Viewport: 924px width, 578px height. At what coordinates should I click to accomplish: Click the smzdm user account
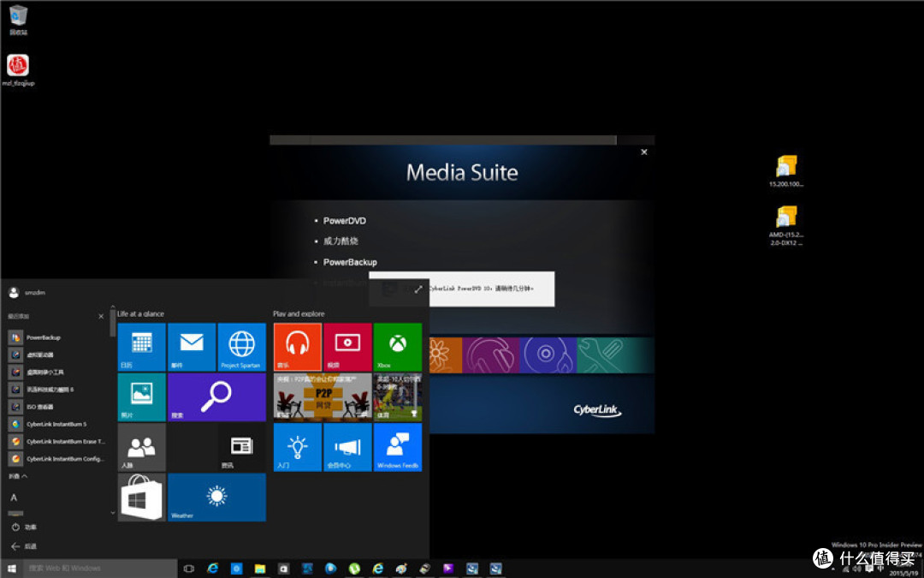coord(27,293)
